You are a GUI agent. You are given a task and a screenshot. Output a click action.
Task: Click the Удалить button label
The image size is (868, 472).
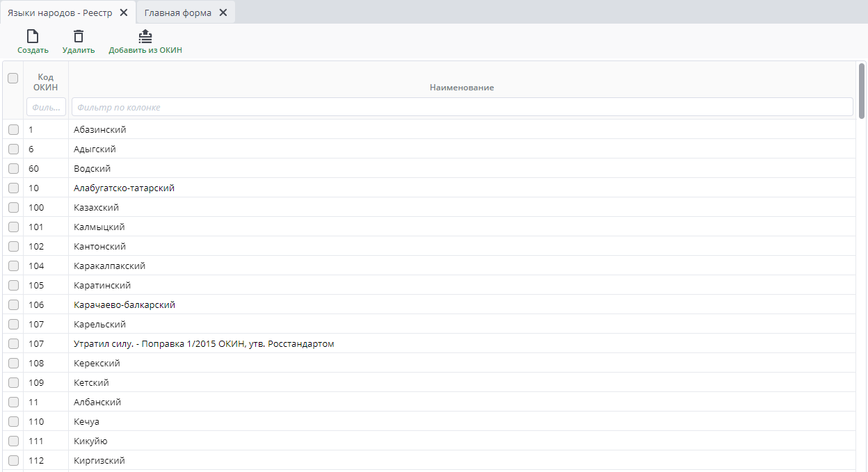pos(79,50)
